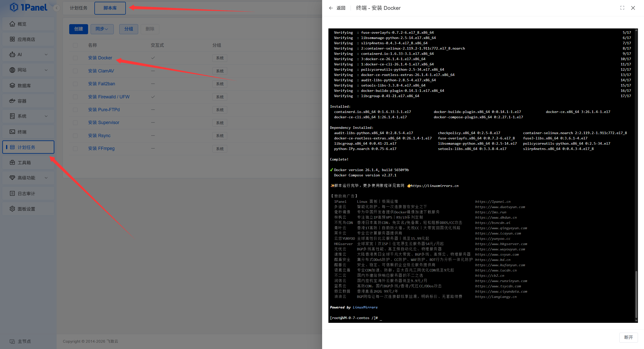Click the terminal vertical scrollbar thumb
Screen dimensions: 644x349
click(x=636, y=294)
